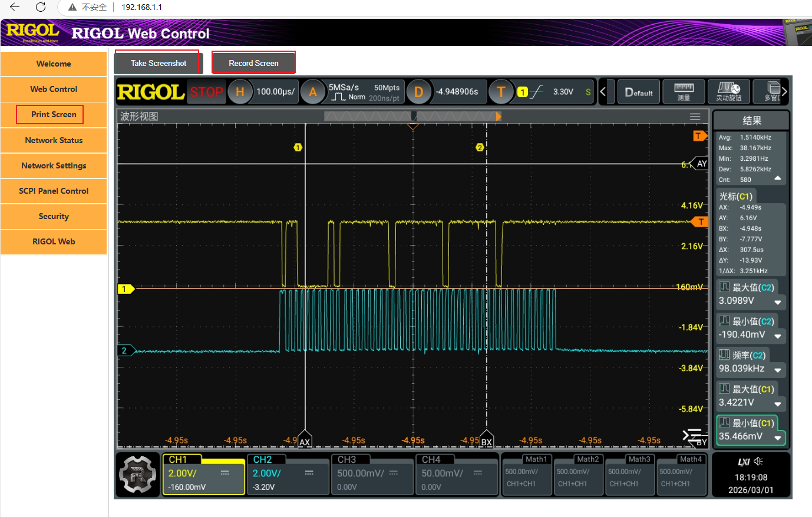
Task: Click the red STOP run state indicator
Action: tap(206, 92)
